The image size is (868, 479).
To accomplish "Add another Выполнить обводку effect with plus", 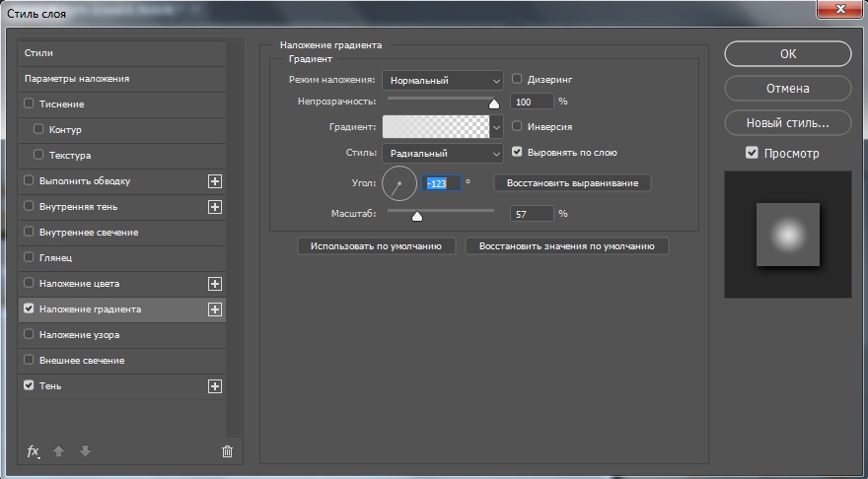I will 215,181.
